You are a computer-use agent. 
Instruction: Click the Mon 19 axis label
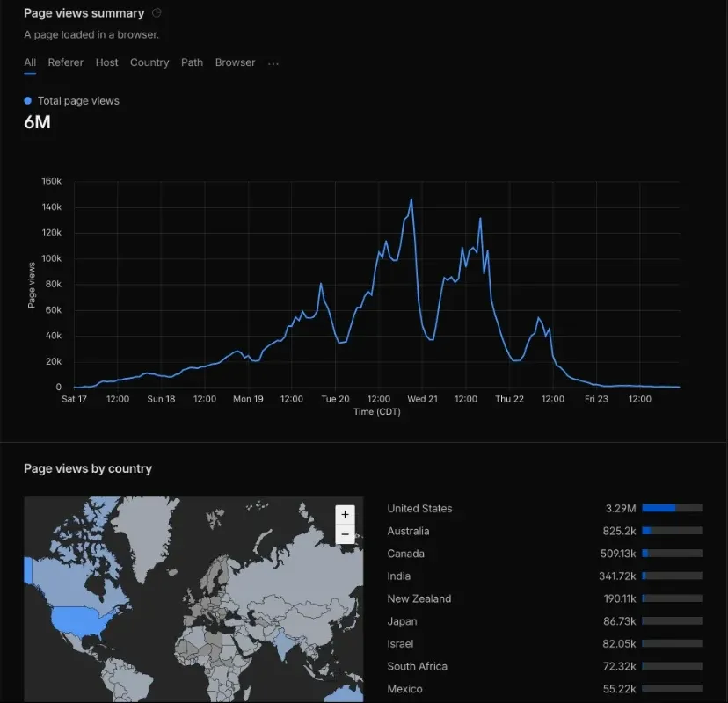248,399
